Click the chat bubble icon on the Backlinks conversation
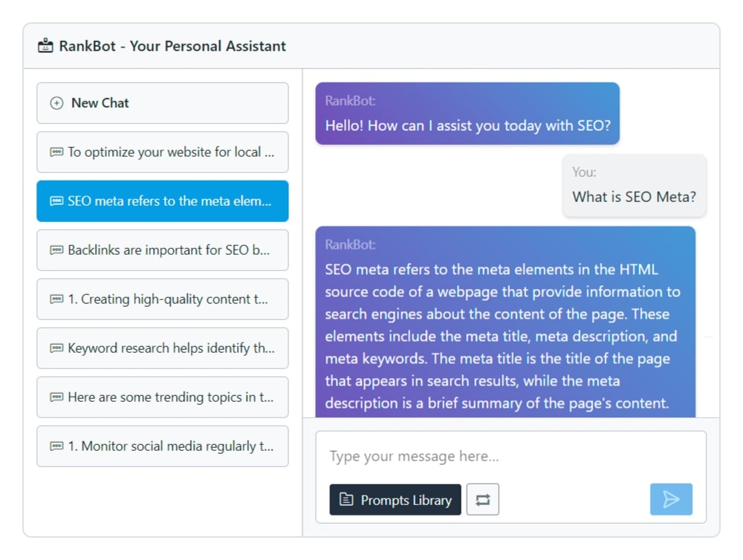 tap(58, 250)
